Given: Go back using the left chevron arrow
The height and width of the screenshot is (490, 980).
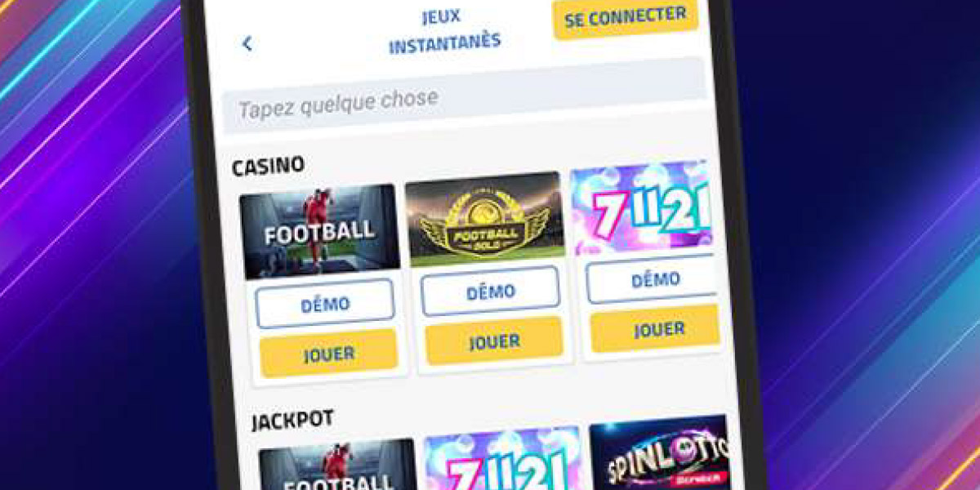Looking at the screenshot, I should 247,43.
